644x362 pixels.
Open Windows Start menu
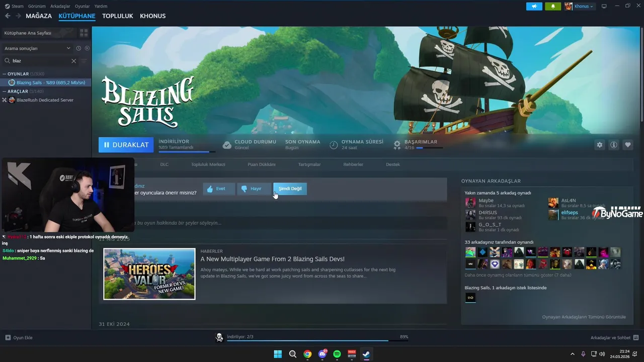click(x=278, y=354)
